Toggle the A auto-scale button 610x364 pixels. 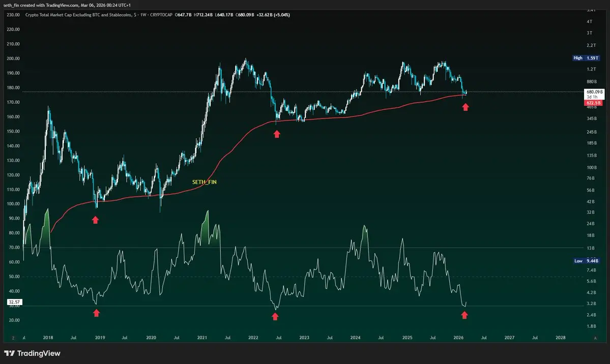595,338
